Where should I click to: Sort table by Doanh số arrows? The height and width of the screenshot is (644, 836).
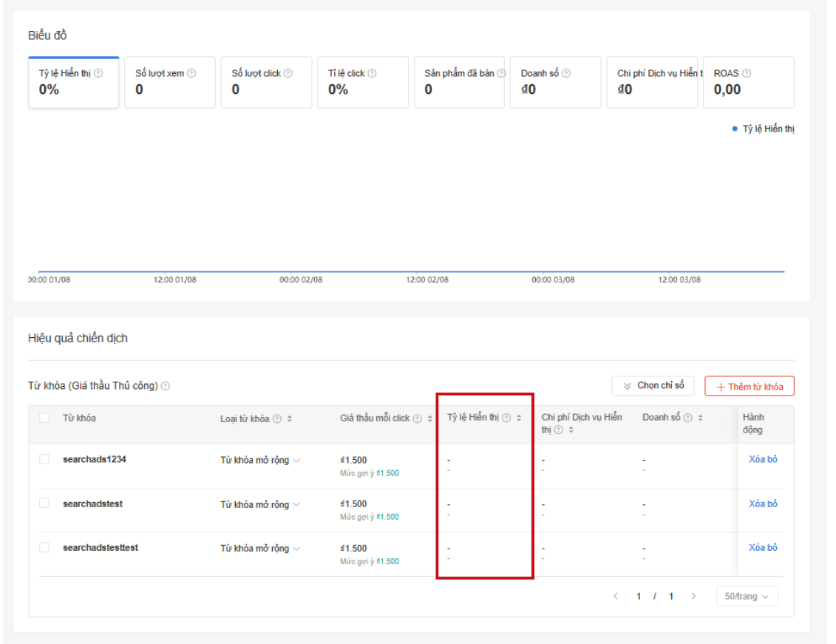[700, 418]
